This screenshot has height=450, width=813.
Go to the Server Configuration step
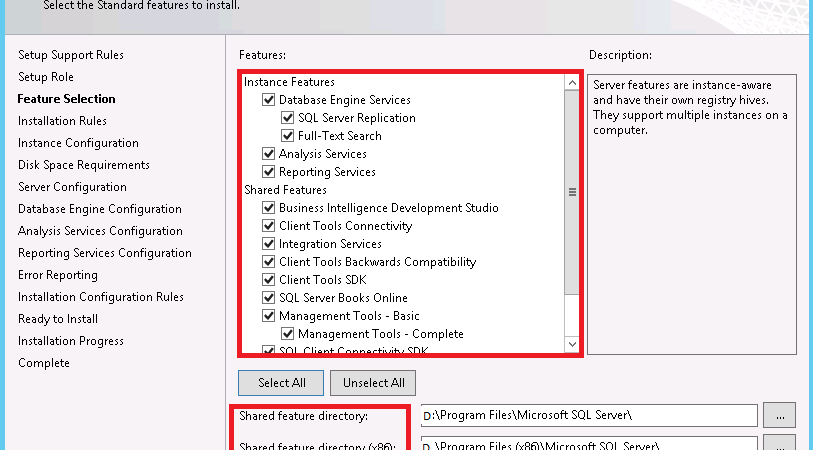pyautogui.click(x=72, y=187)
